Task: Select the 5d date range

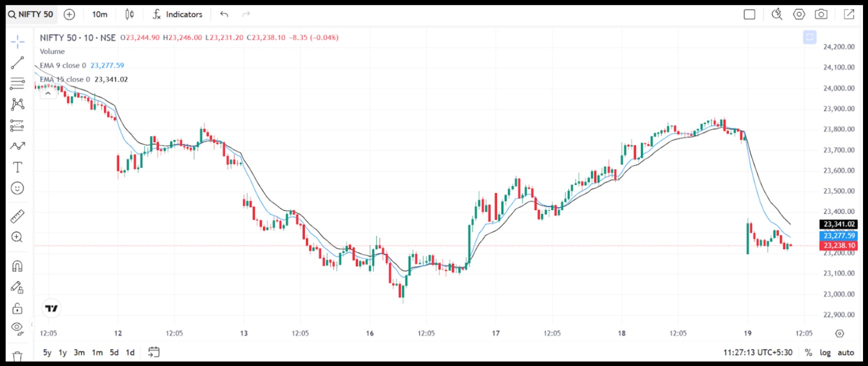Action: [114, 352]
